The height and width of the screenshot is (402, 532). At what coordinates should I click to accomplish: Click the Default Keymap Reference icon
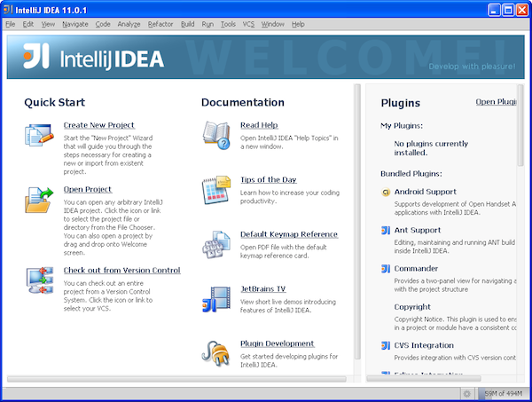click(216, 244)
